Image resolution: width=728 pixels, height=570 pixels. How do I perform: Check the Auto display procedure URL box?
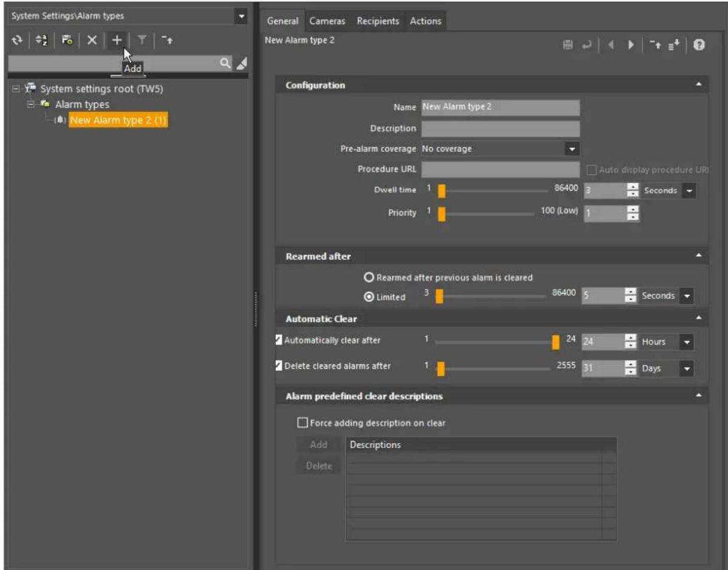tap(592, 170)
